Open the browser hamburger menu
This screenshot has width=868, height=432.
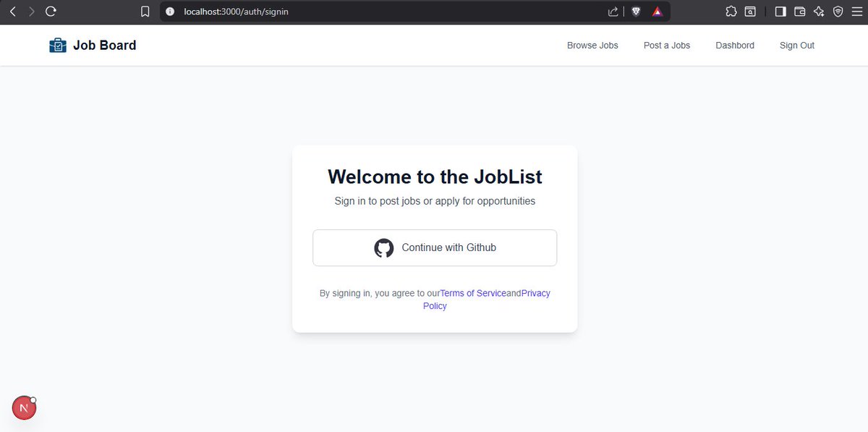tap(856, 12)
